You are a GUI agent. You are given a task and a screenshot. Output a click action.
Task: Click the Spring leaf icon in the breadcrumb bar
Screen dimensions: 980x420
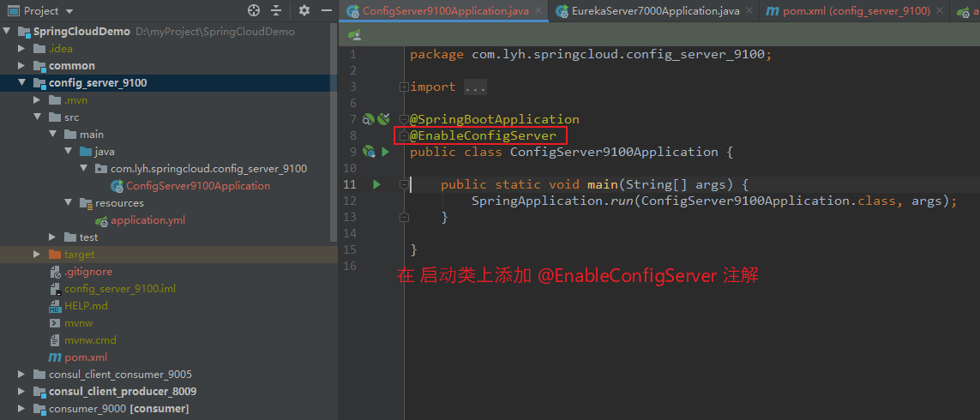tap(354, 33)
